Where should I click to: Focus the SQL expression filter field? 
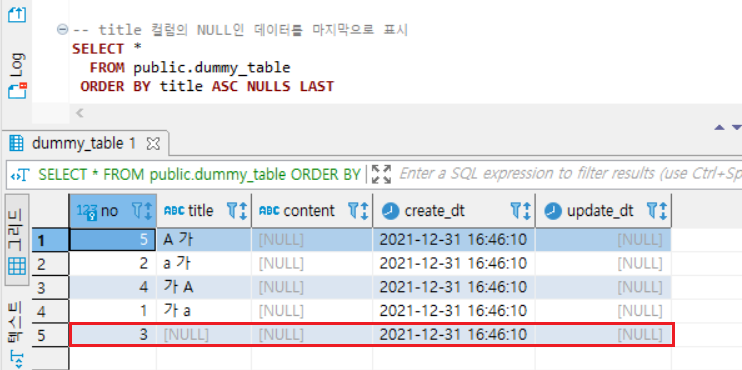569,174
